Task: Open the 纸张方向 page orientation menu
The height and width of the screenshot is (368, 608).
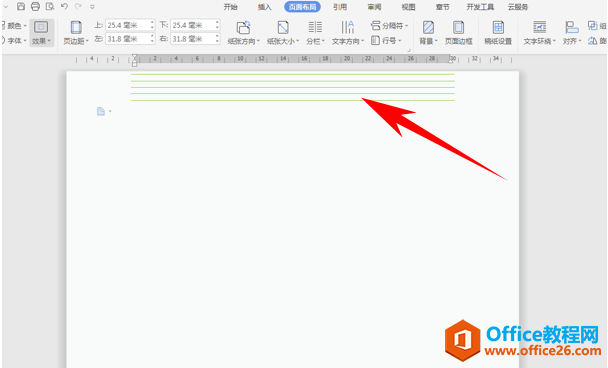Action: click(244, 33)
